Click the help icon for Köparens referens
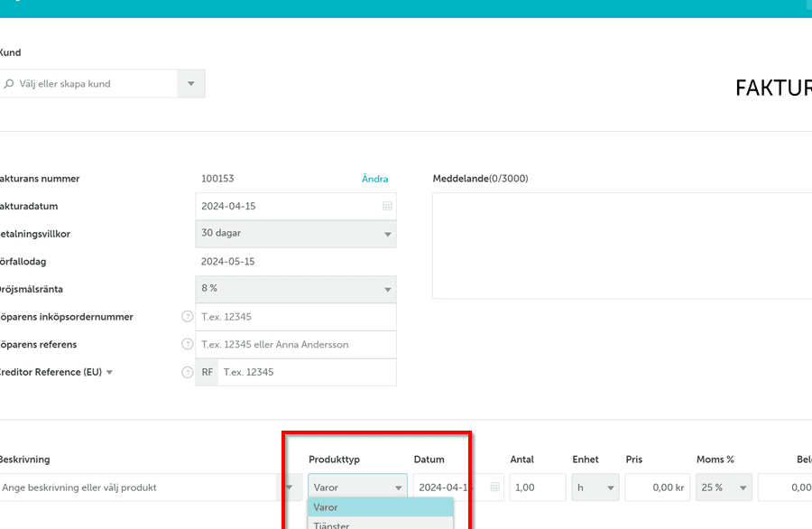The height and width of the screenshot is (529, 812). 188,344
